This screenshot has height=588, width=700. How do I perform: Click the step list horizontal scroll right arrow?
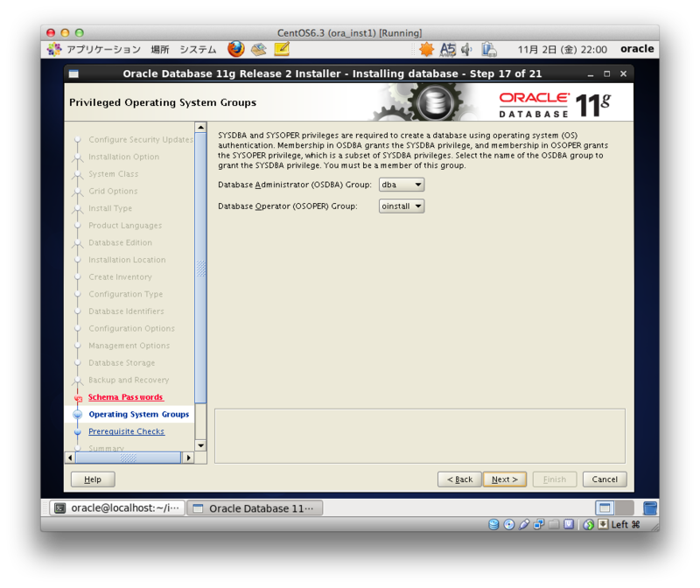coord(188,458)
